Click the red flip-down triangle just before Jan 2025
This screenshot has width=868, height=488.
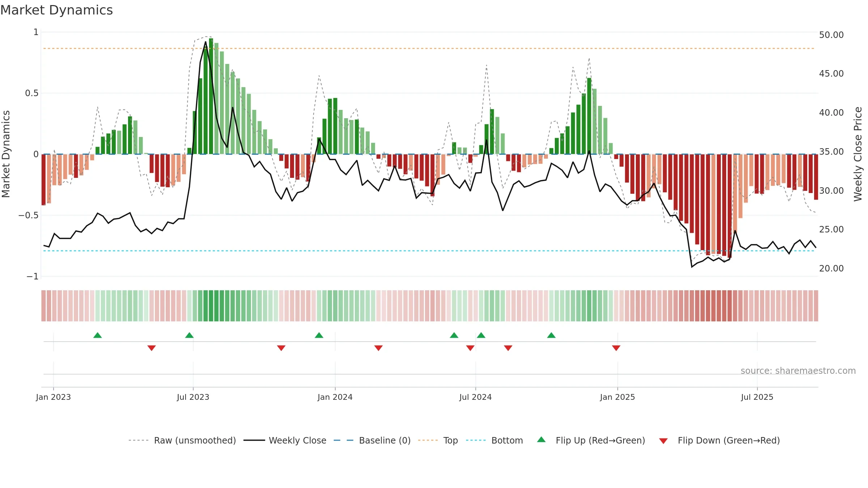[616, 348]
